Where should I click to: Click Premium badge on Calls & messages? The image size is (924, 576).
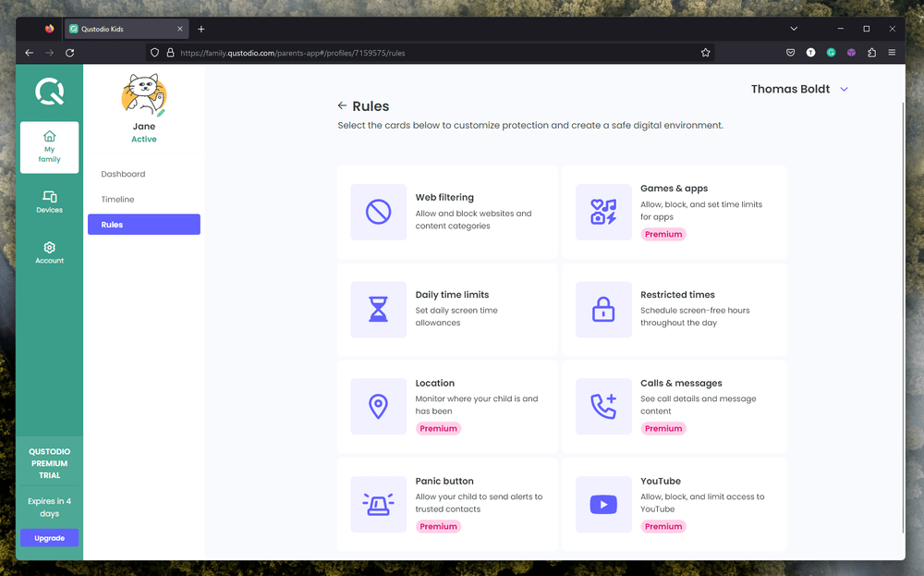pyautogui.click(x=663, y=429)
